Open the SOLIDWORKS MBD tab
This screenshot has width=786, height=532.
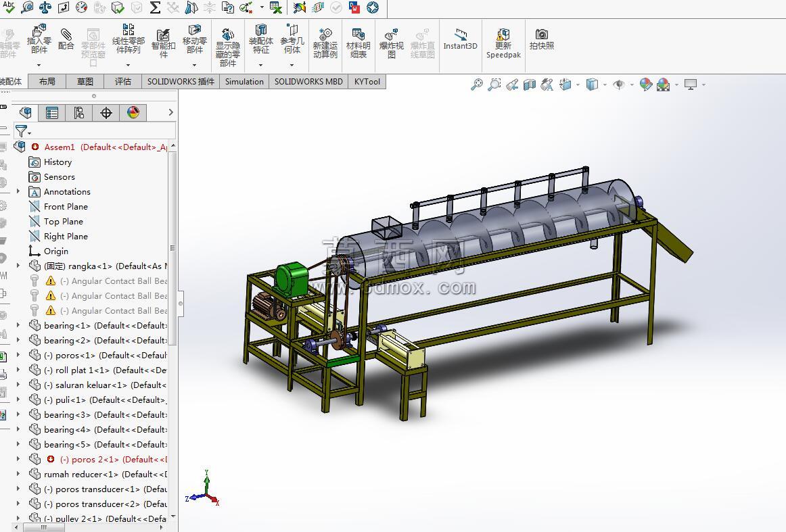[x=308, y=82]
